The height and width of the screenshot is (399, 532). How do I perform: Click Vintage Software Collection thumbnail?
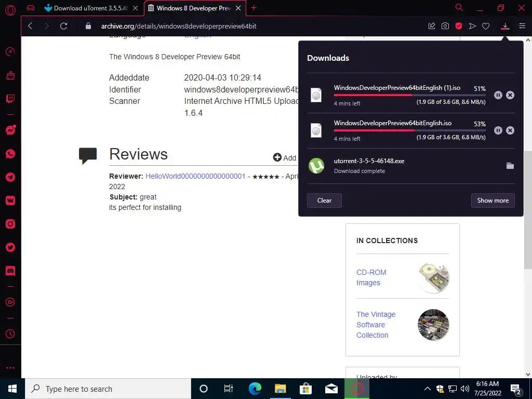[434, 325]
